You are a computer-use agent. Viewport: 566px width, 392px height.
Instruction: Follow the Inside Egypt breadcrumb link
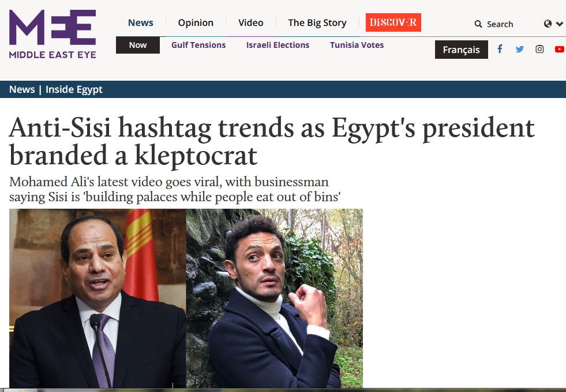coord(74,89)
